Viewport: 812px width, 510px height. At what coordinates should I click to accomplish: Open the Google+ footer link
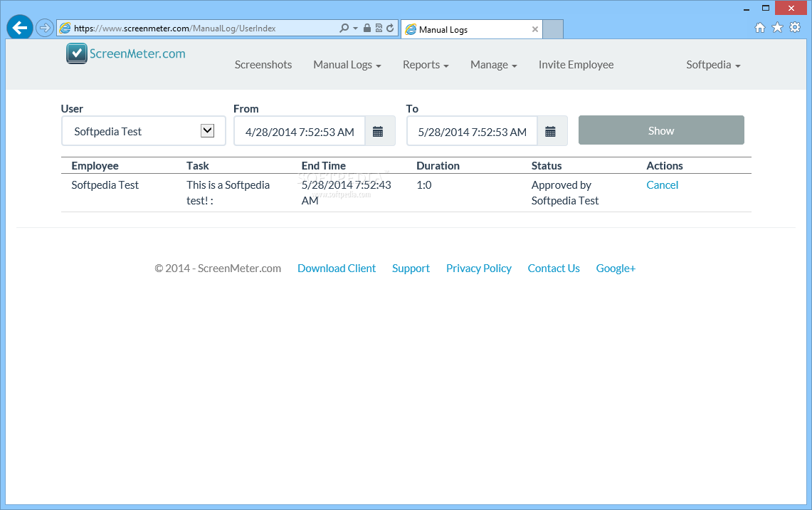(615, 269)
